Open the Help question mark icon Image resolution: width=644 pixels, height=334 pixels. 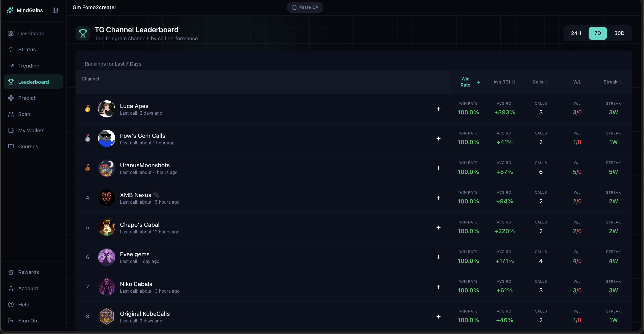point(11,305)
